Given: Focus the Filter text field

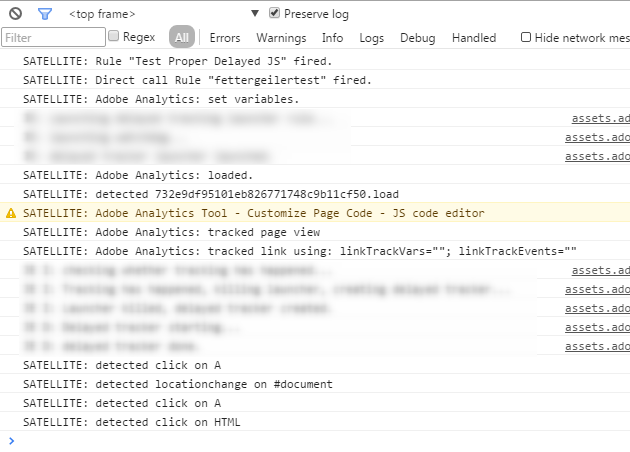Looking at the screenshot, I should (53, 38).
